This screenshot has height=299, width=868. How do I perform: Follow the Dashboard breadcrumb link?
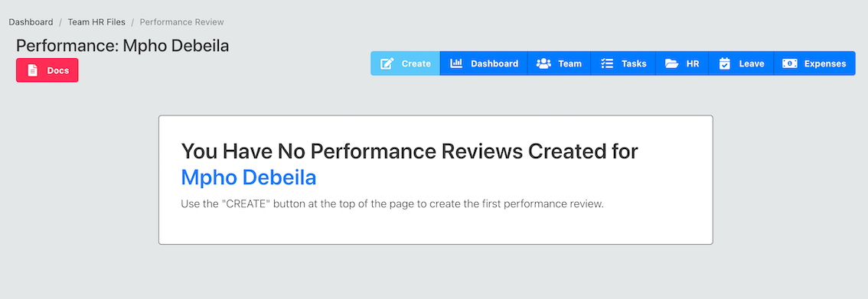click(31, 22)
